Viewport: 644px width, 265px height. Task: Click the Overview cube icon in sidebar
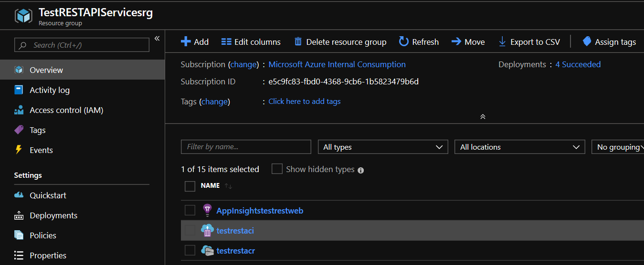[19, 70]
